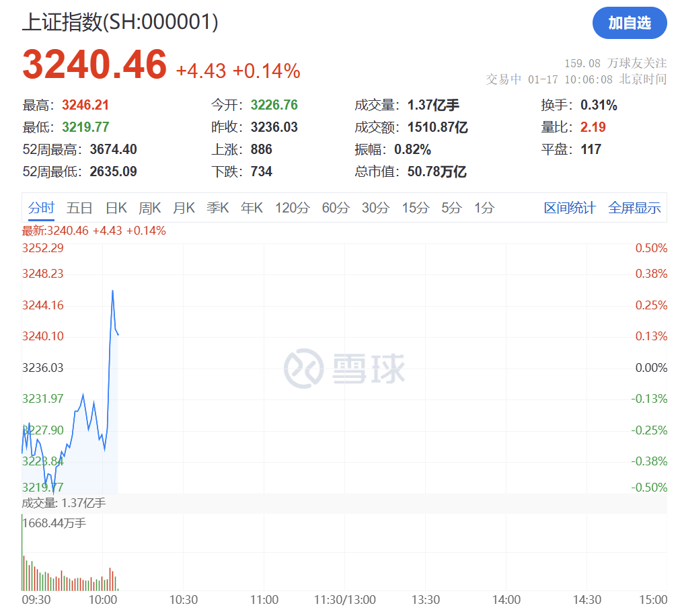Click the 总市值 value 50.78万亿
680x616 pixels.
point(437,171)
